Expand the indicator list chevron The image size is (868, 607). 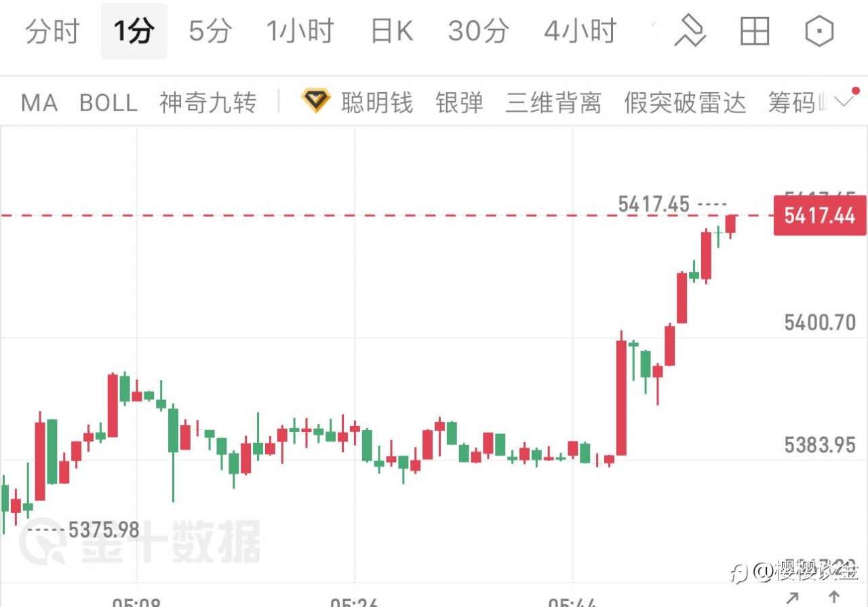point(845,102)
